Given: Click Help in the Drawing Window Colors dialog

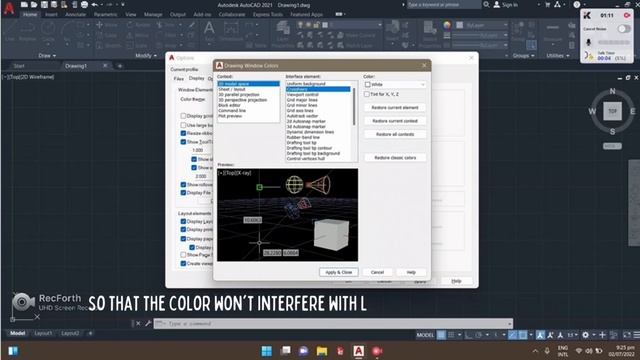Looking at the screenshot, I should point(411,272).
